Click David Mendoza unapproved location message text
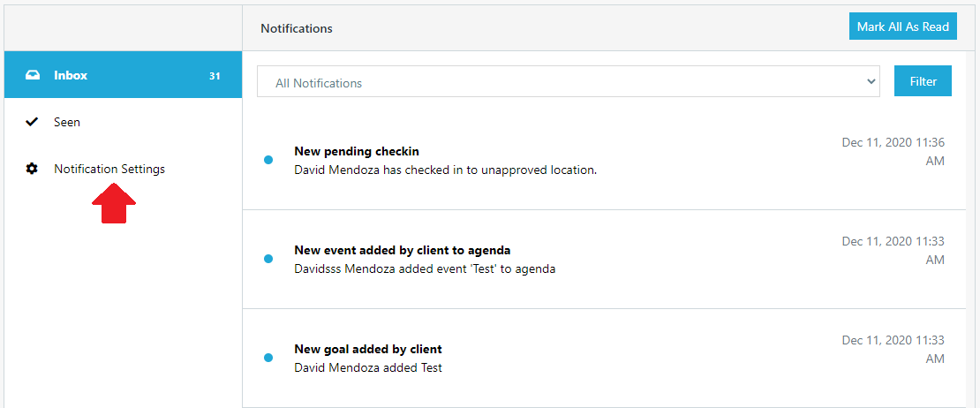The width and height of the screenshot is (980, 408). (445, 170)
